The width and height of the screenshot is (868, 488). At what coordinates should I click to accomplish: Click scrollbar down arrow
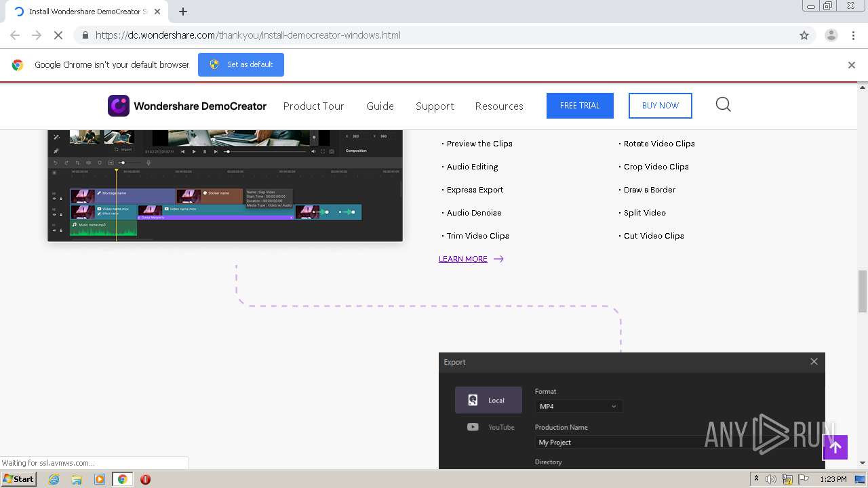(863, 463)
